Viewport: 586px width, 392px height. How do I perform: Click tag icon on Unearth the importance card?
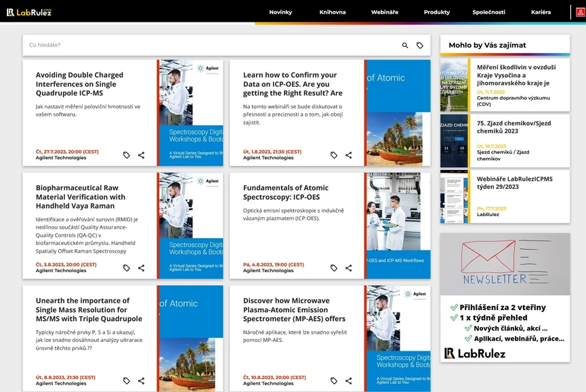(127, 380)
